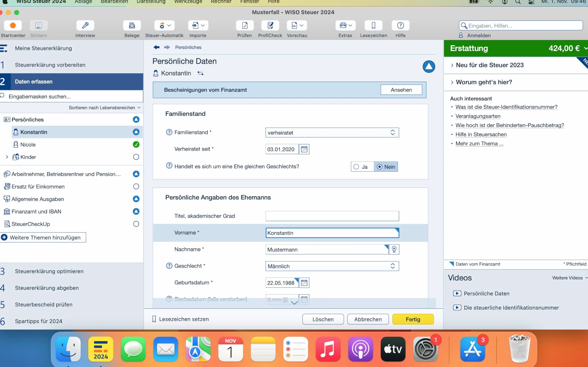Set a bookmark with Lesezeichen setzen

(180, 319)
